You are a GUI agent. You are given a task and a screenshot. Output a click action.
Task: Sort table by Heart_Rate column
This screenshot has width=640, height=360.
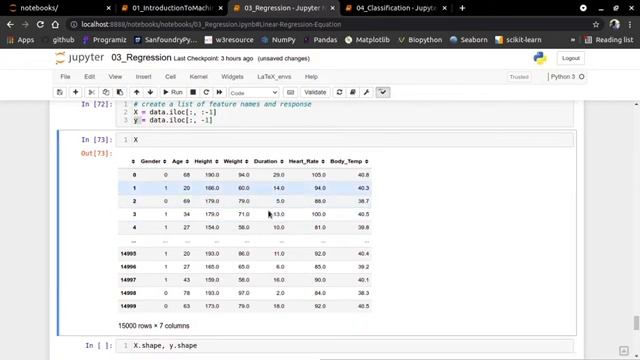pyautogui.click(x=307, y=161)
